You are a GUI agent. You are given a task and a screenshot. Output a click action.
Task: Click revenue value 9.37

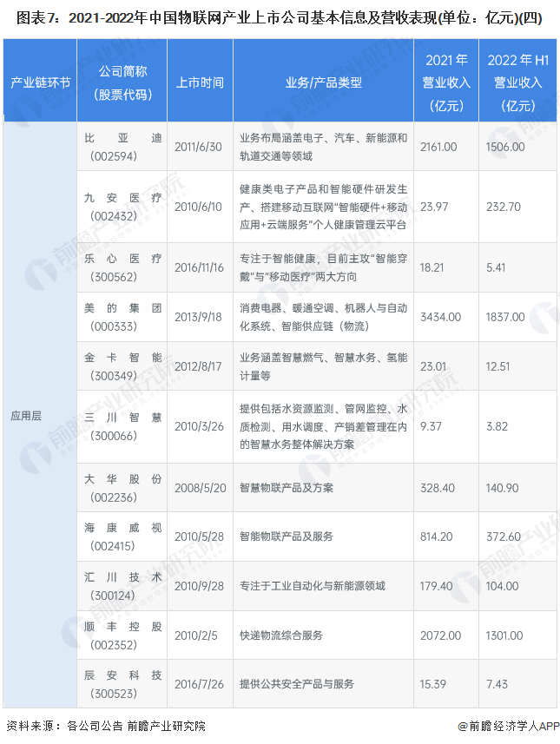(431, 426)
